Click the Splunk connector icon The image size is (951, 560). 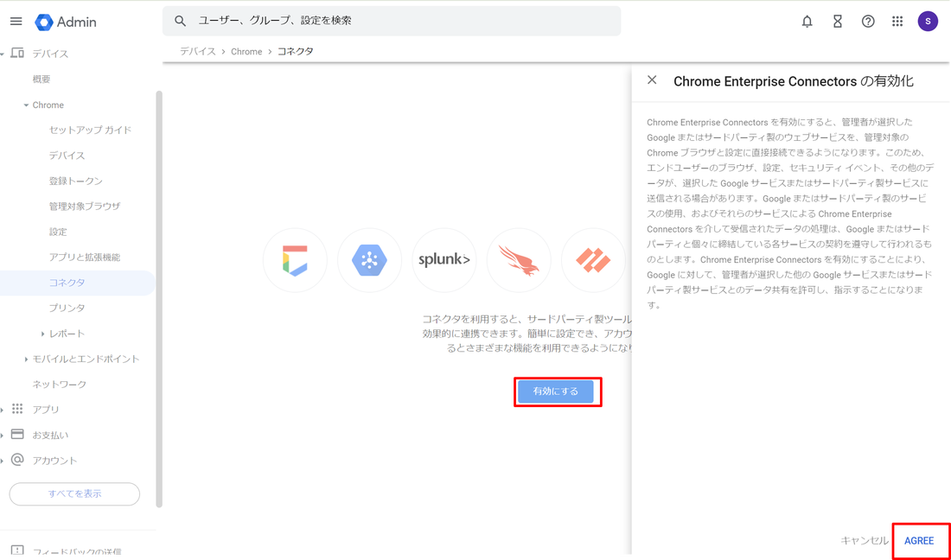(x=444, y=260)
